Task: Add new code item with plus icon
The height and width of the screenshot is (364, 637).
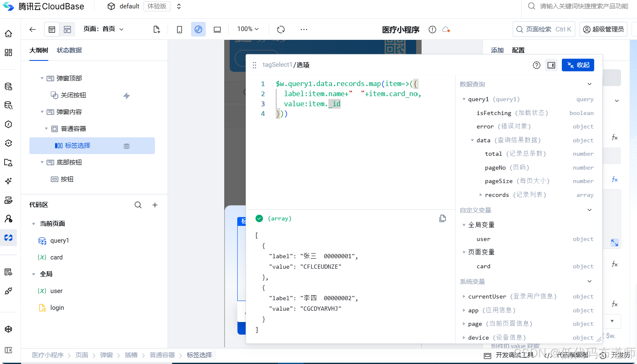Action: tap(155, 205)
